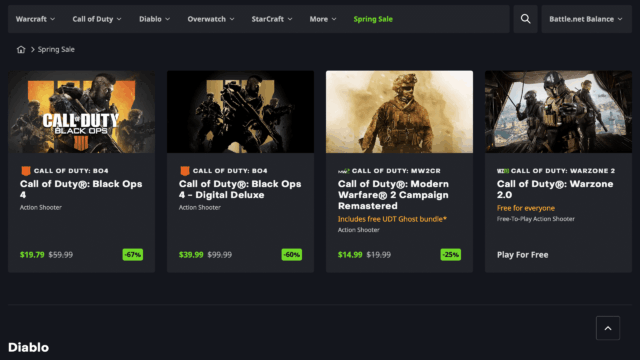
Task: Click the back-to-top arrow button
Action: pos(608,328)
